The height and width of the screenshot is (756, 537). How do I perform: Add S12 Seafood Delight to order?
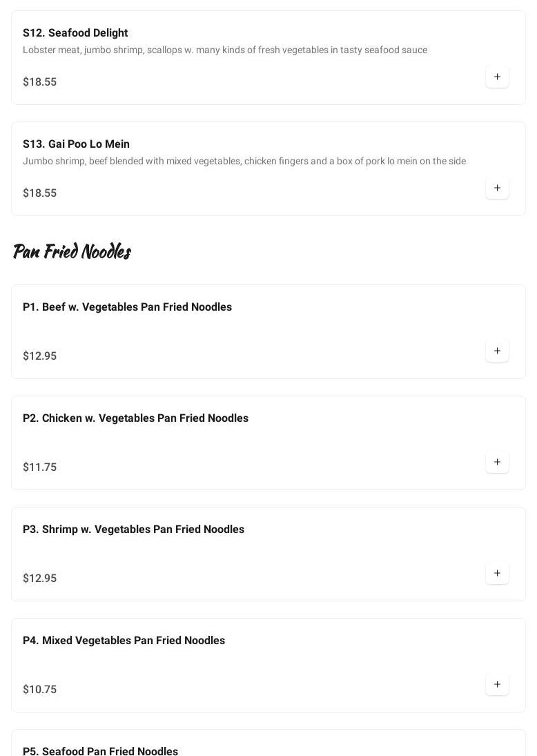coord(497,77)
